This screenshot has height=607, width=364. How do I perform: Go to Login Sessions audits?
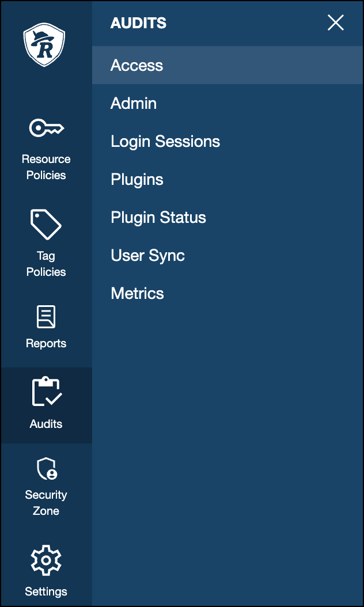(x=165, y=142)
